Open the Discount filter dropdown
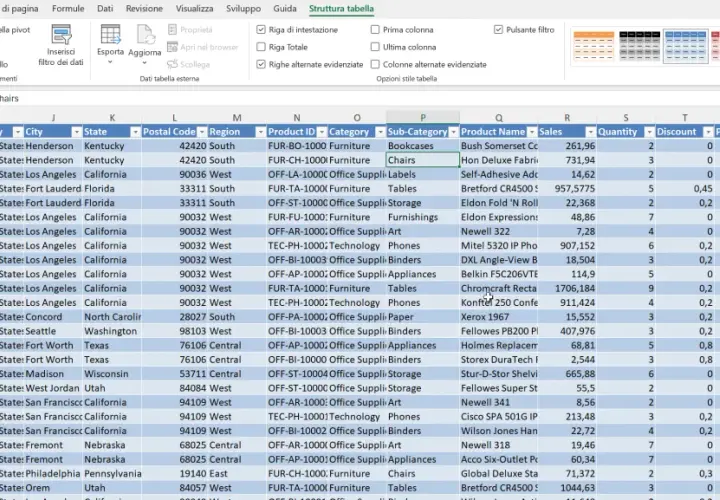 point(708,132)
